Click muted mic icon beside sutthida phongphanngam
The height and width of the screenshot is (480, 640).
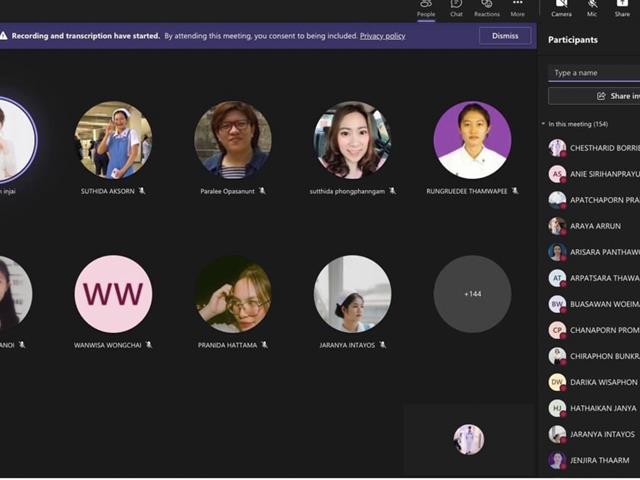coord(392,191)
